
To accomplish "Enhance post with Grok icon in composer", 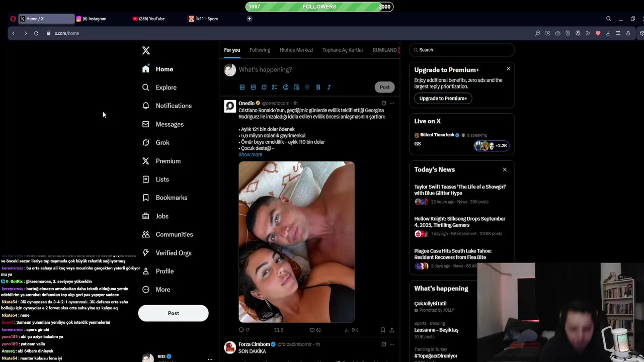I will 264,87.
